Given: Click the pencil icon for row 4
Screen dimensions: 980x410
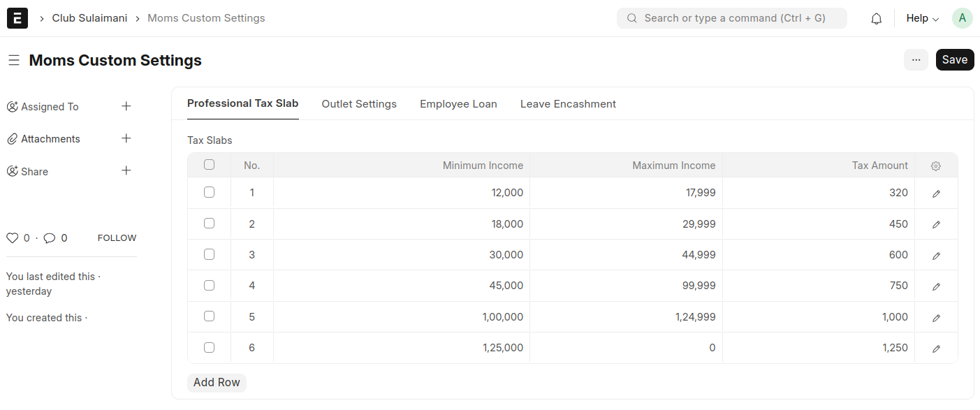Looking at the screenshot, I should point(936,286).
